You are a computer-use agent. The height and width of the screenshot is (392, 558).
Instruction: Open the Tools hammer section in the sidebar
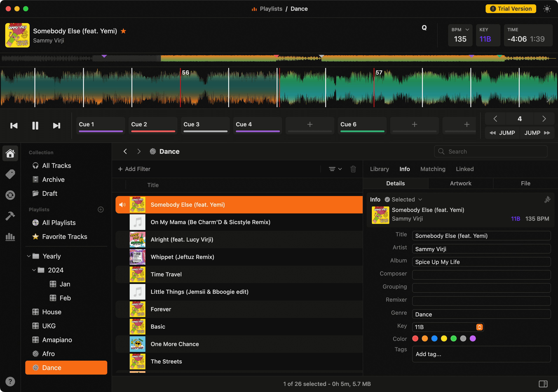pyautogui.click(x=10, y=216)
